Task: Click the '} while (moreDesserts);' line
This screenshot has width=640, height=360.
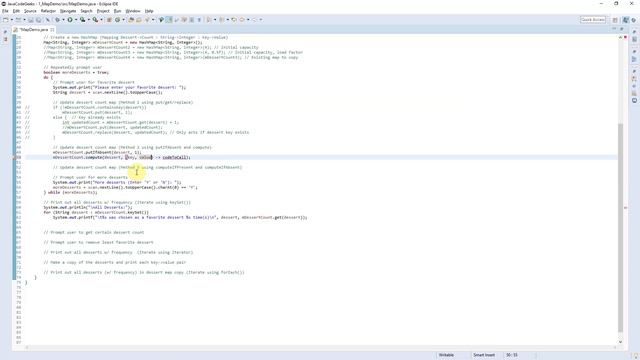Action: click(70, 192)
